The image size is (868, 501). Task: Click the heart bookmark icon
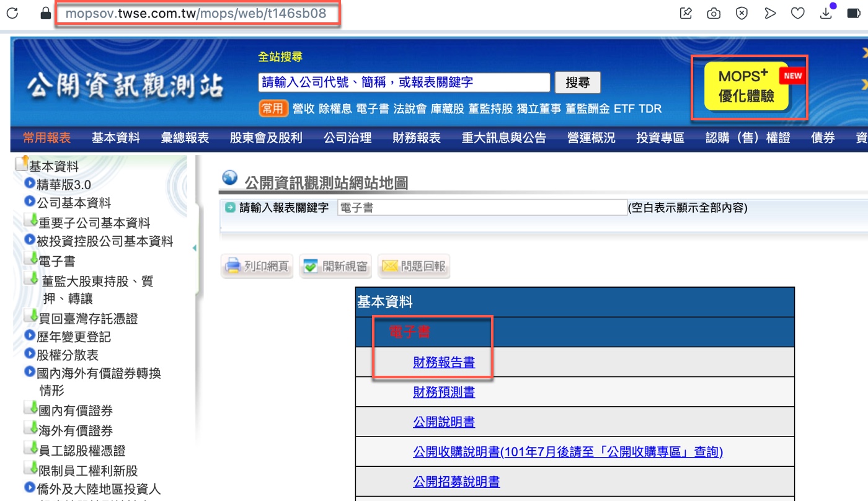pos(798,13)
